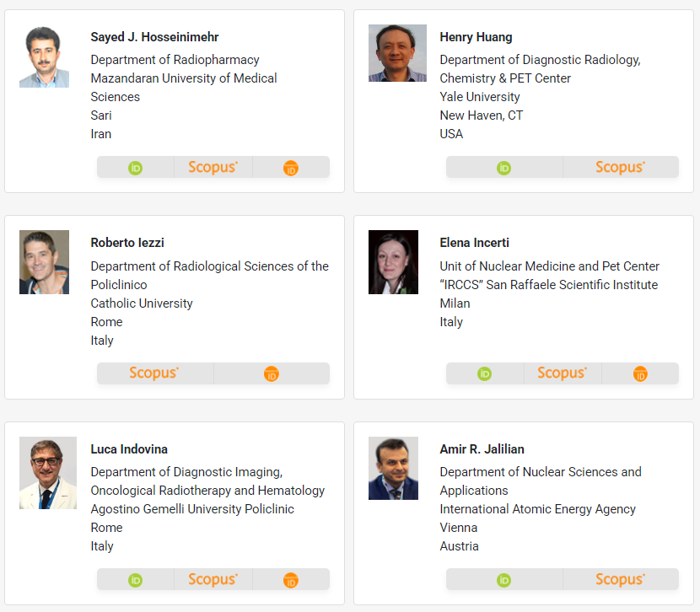
Task: Click the name Roberto Iezzi
Action: 127,243
